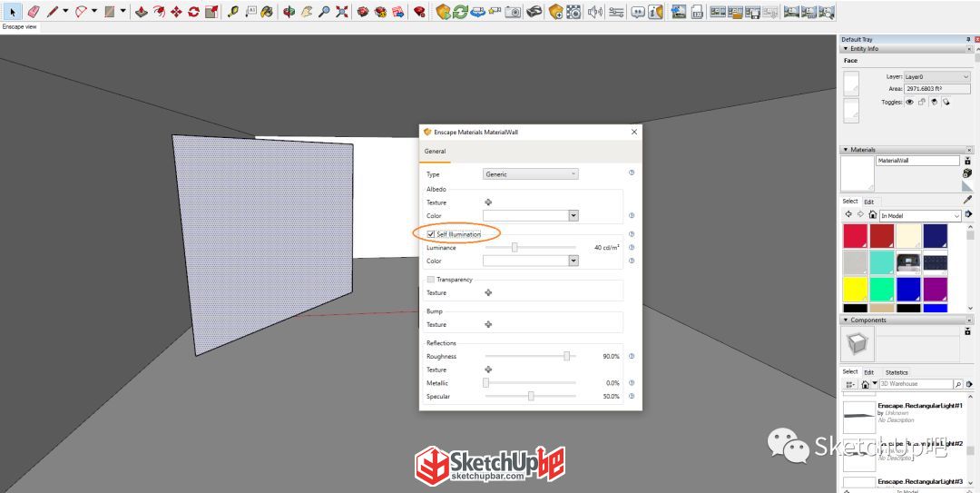Screen dimensions: 980x493
Task: Start Enscape renderer
Action: (x=443, y=12)
